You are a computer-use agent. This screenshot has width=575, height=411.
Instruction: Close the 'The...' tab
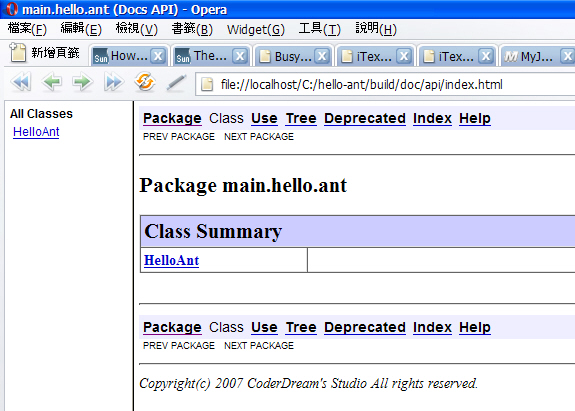click(240, 56)
